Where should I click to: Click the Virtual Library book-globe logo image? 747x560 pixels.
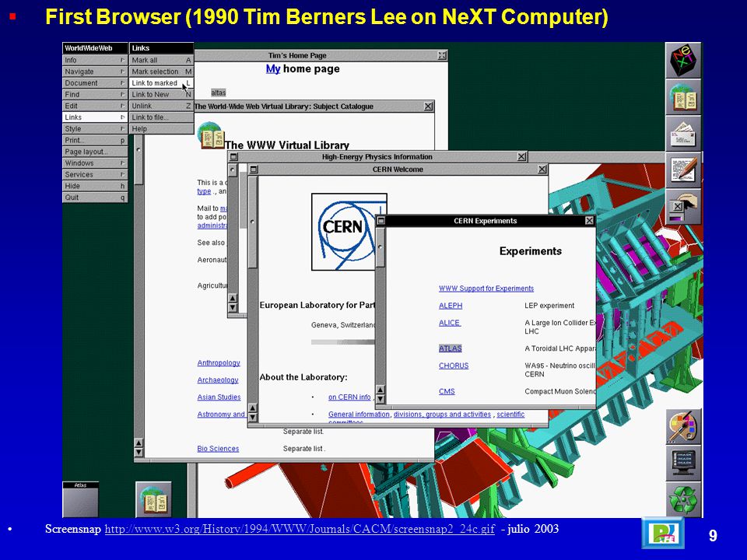pyautogui.click(x=211, y=135)
